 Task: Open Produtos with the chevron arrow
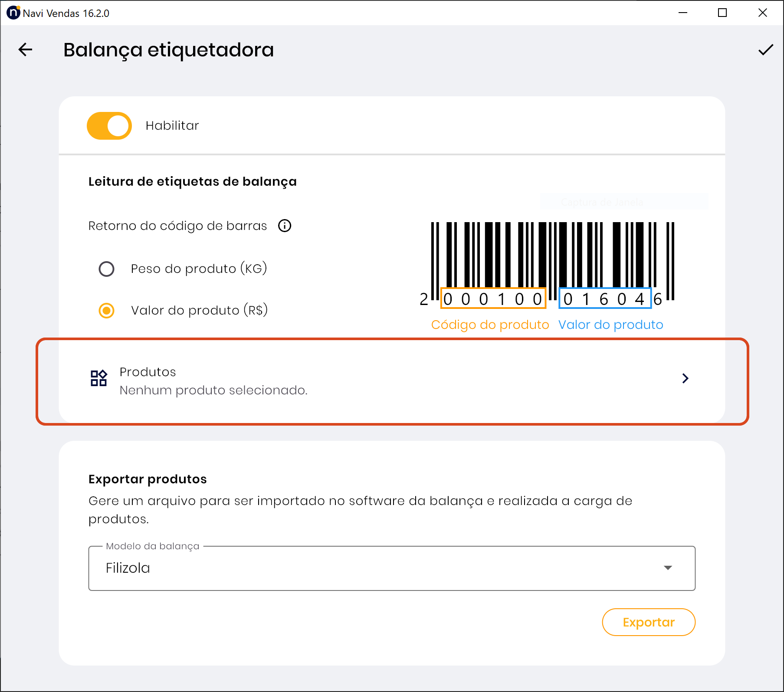[x=685, y=378]
